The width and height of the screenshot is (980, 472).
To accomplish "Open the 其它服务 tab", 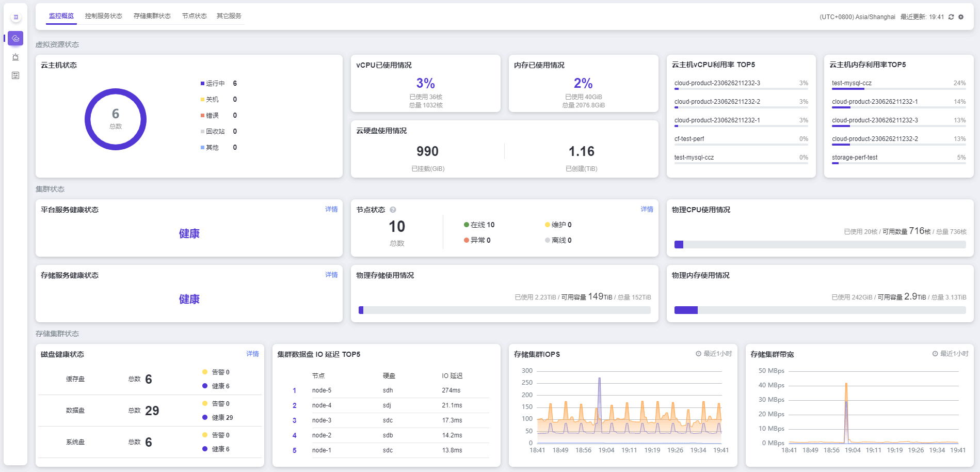I will tap(229, 16).
